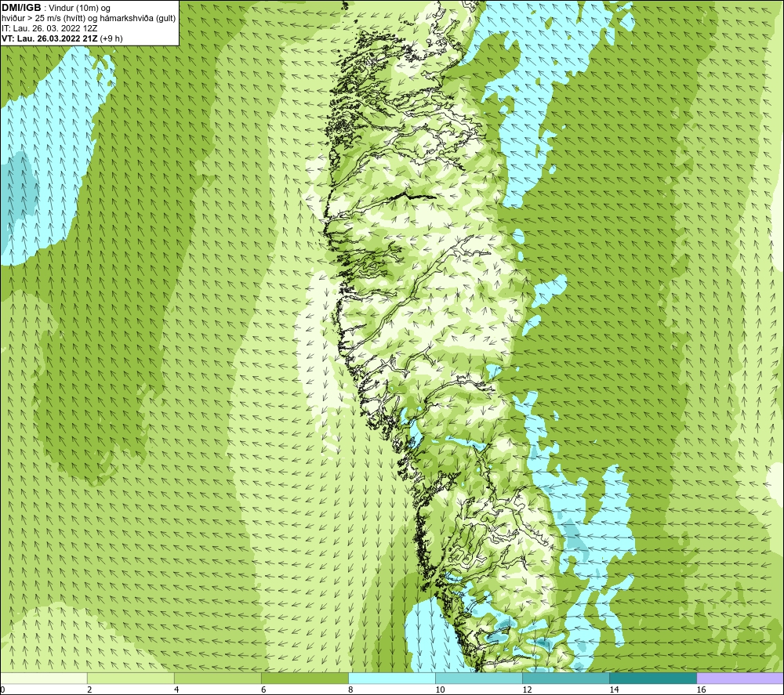
Task: Click the scale label '2'
Action: pyautogui.click(x=89, y=690)
